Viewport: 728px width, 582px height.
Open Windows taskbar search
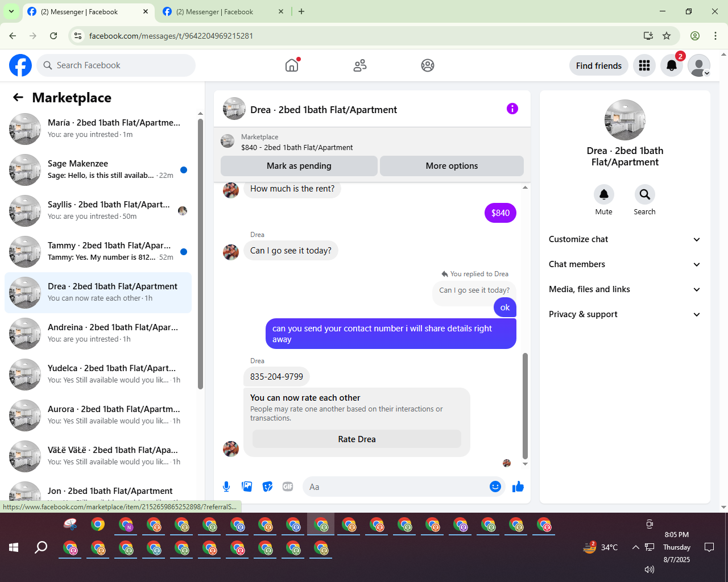[41, 547]
